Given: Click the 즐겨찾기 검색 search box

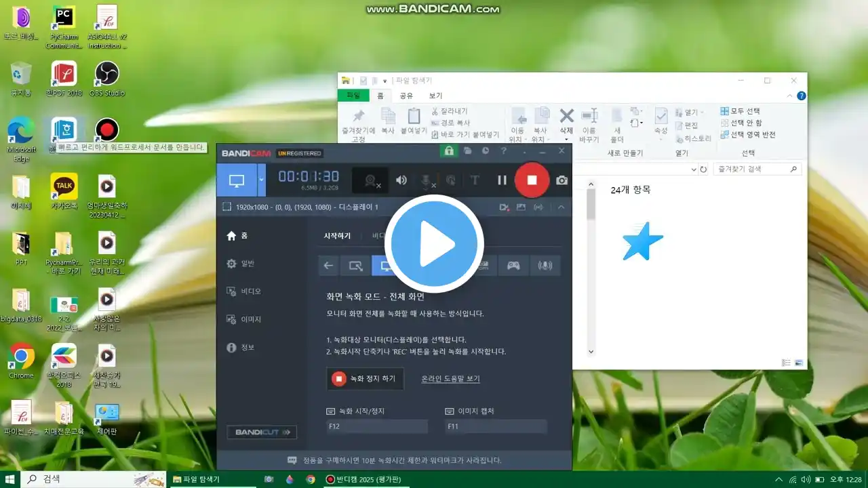Looking at the screenshot, I should [757, 169].
